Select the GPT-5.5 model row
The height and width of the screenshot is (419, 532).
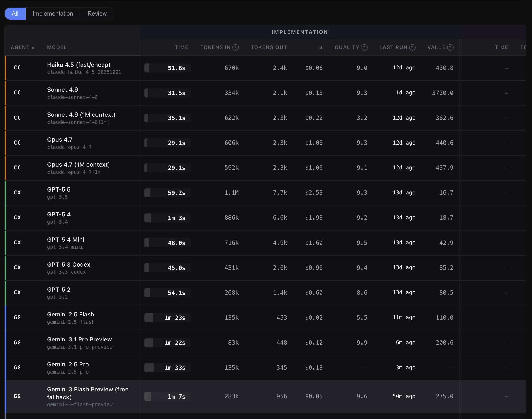click(x=265, y=193)
